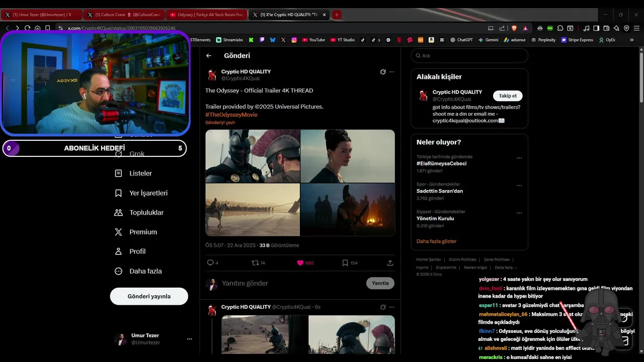
Task: Open Topluluklar in the sidebar
Action: pos(139,213)
